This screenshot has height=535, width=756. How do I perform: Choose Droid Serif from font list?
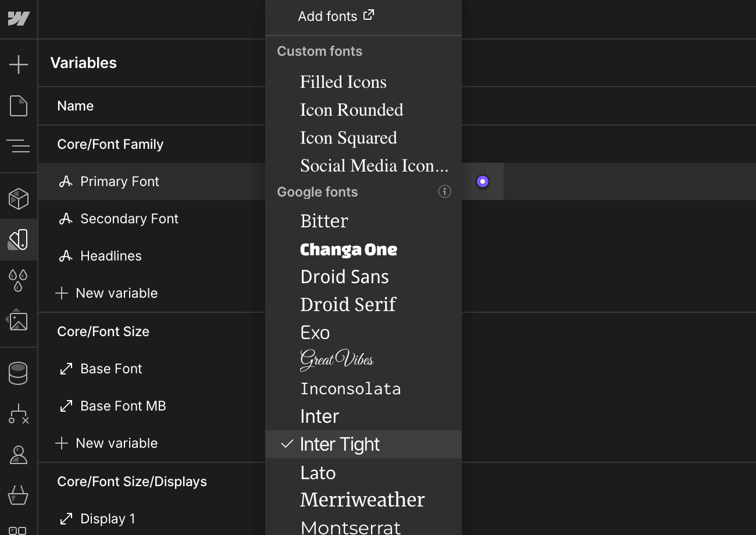[348, 304]
